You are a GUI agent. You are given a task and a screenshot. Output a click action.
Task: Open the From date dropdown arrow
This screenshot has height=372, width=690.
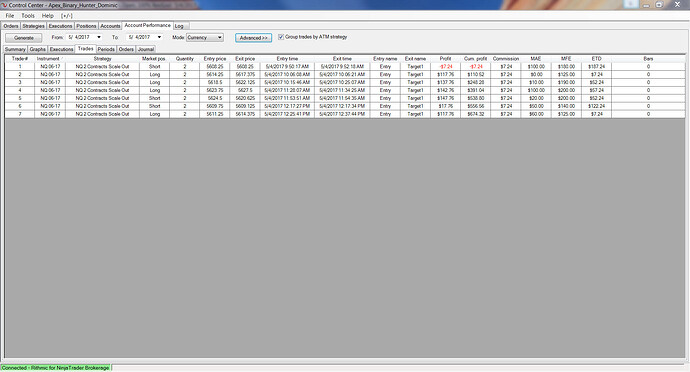click(x=99, y=37)
